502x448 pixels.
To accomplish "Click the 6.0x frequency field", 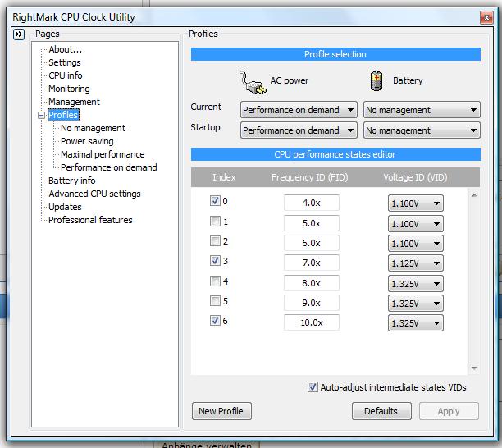I will point(312,243).
